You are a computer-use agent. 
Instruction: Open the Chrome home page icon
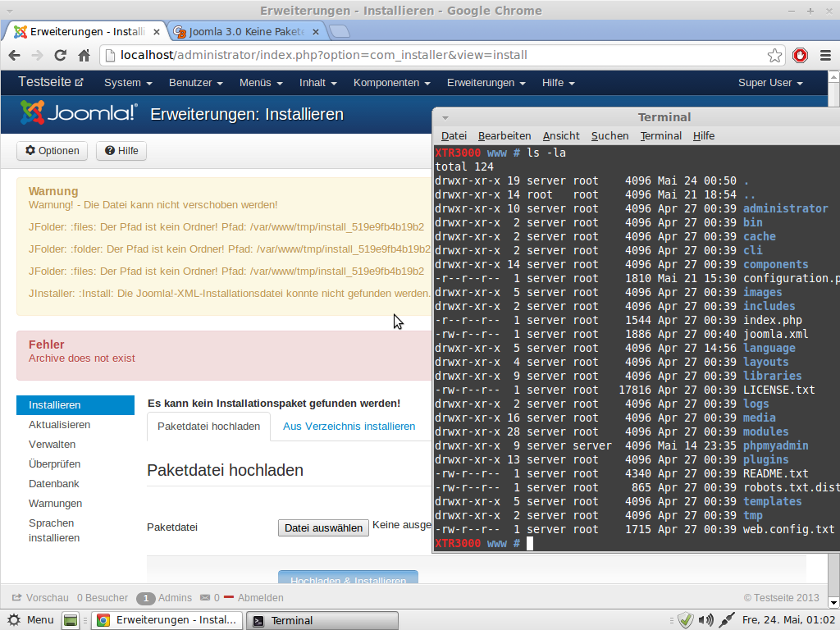tap(84, 55)
